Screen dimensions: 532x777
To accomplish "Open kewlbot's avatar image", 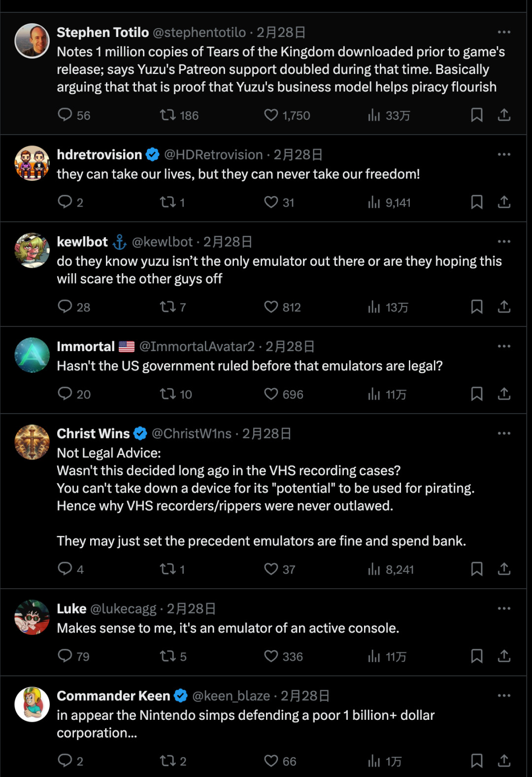I will [32, 250].
